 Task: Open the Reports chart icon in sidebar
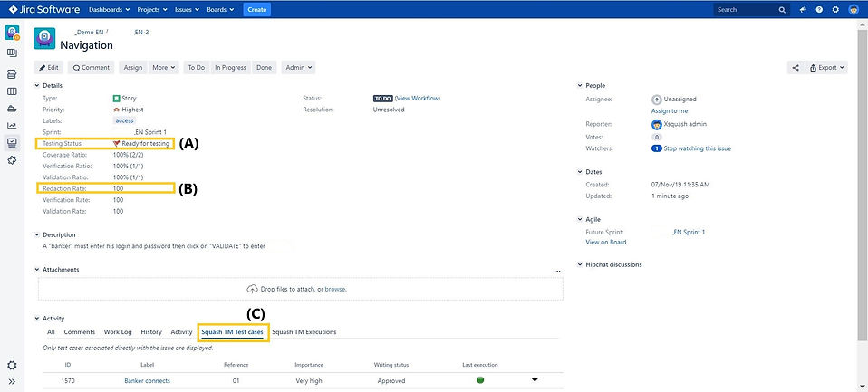click(12, 126)
